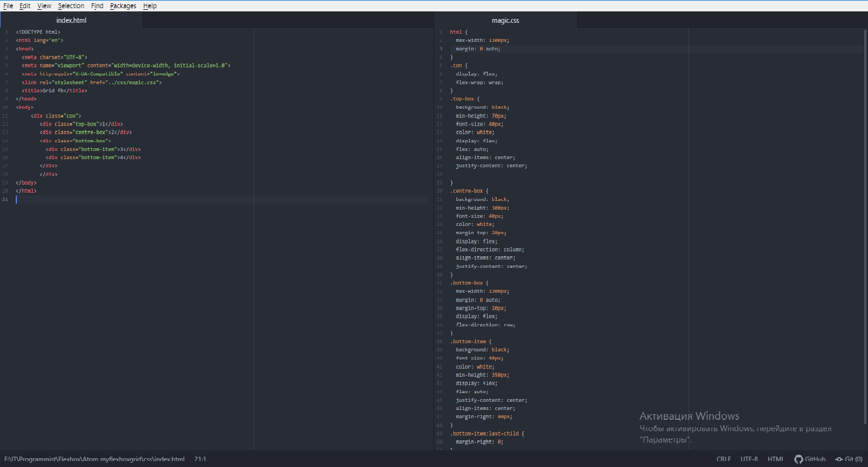This screenshot has width=868, height=467.
Task: Click the flex-direction: column declaration
Action: click(490, 250)
